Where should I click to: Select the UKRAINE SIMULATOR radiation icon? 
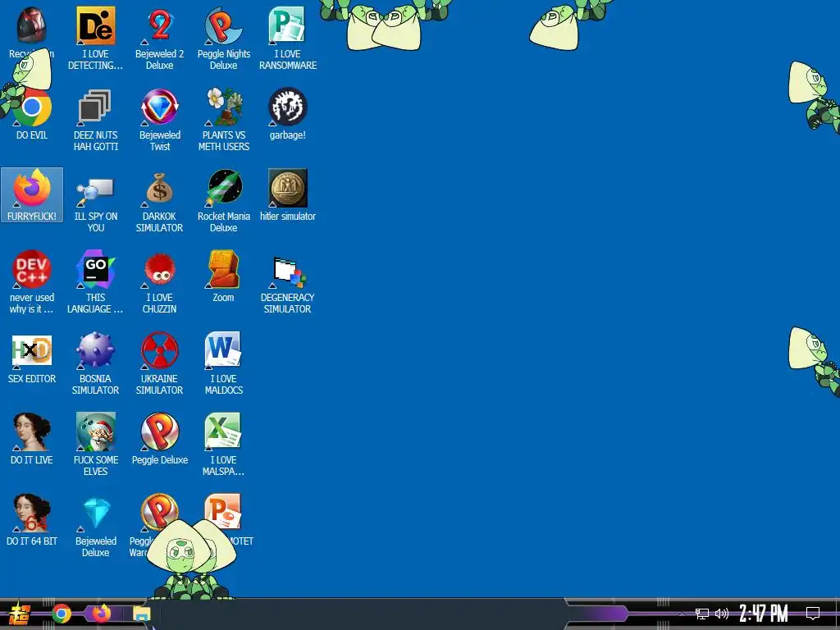(160, 350)
